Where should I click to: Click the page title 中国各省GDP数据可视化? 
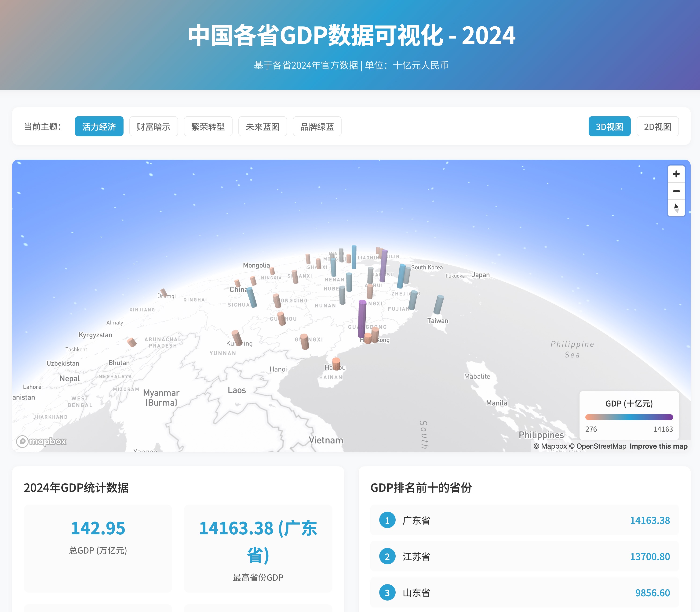click(352, 35)
